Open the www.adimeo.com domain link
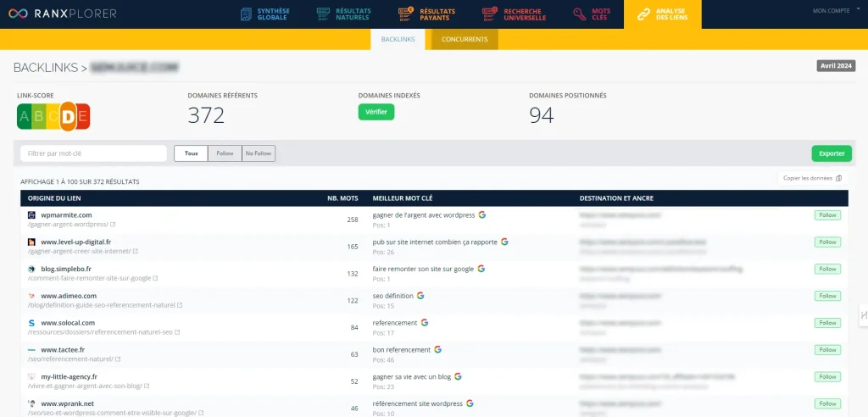Image resolution: width=868 pixels, height=417 pixels. (69, 296)
